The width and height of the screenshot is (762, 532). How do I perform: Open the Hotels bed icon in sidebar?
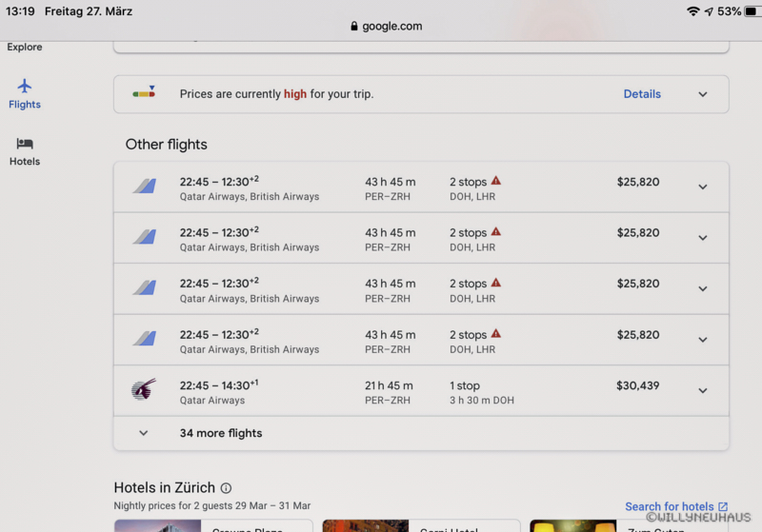pos(25,143)
